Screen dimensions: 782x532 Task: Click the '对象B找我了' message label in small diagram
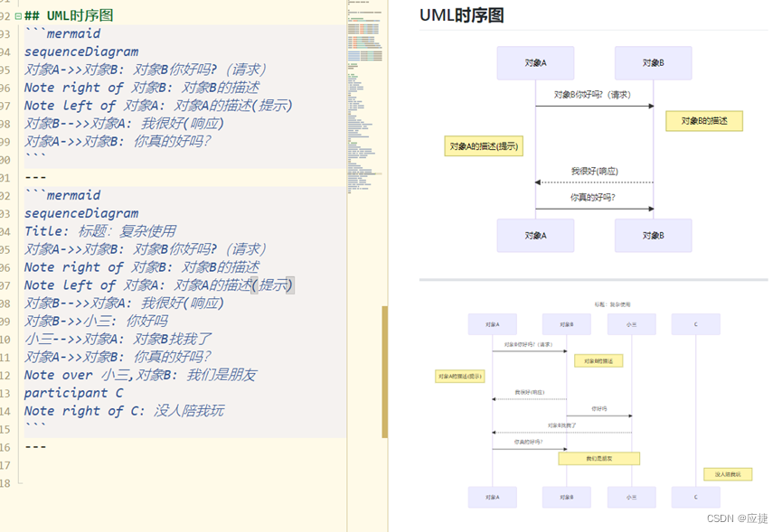coord(561,426)
